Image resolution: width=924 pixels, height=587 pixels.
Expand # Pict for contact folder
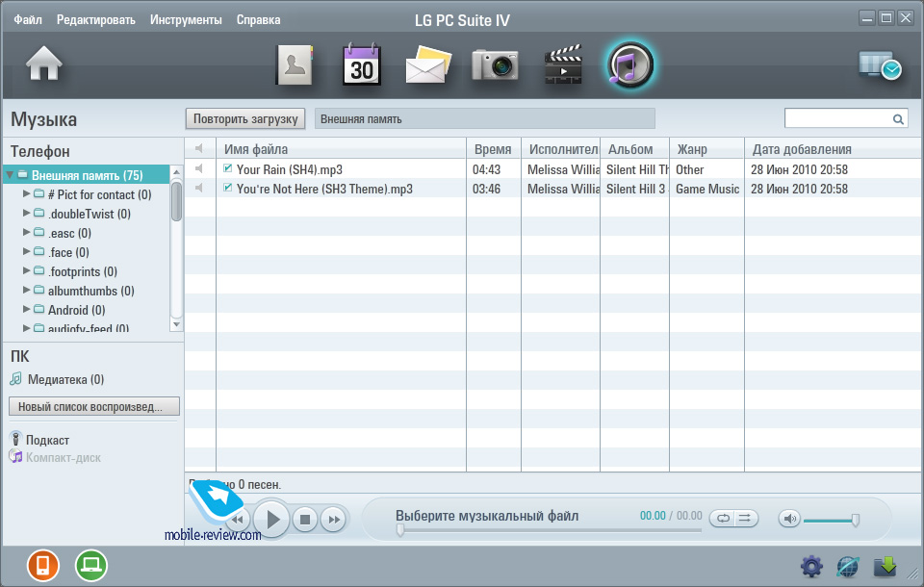point(26,193)
